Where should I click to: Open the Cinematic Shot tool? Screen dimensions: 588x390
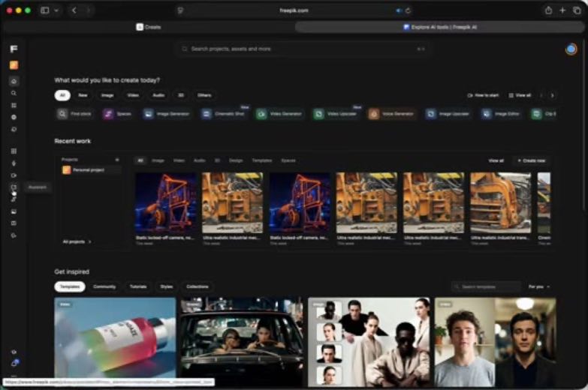(x=224, y=113)
